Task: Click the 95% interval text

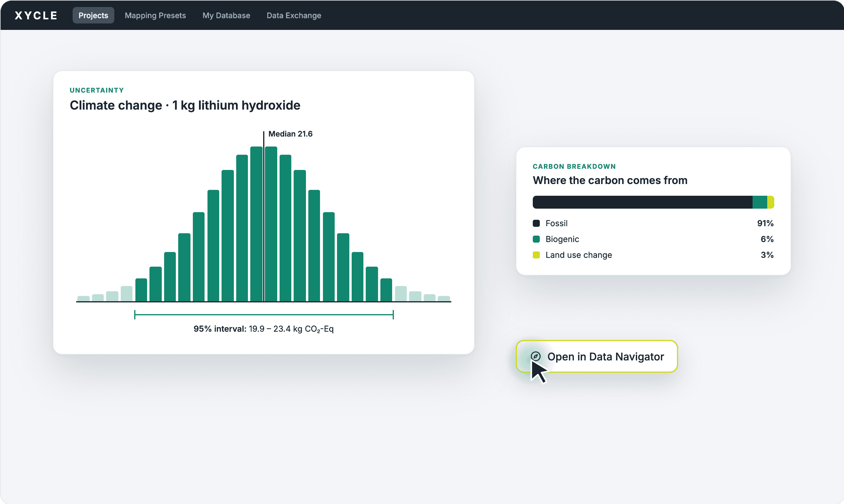Action: click(263, 329)
